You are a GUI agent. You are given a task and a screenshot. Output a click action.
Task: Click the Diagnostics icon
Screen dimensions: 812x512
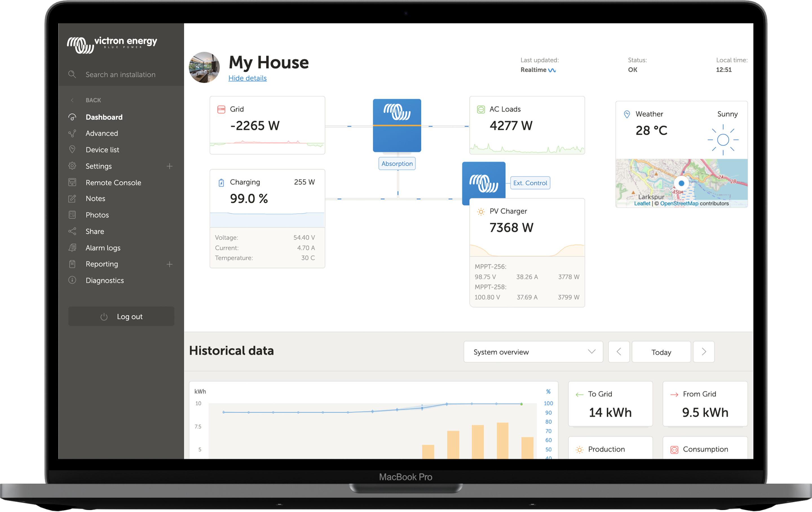(x=71, y=280)
